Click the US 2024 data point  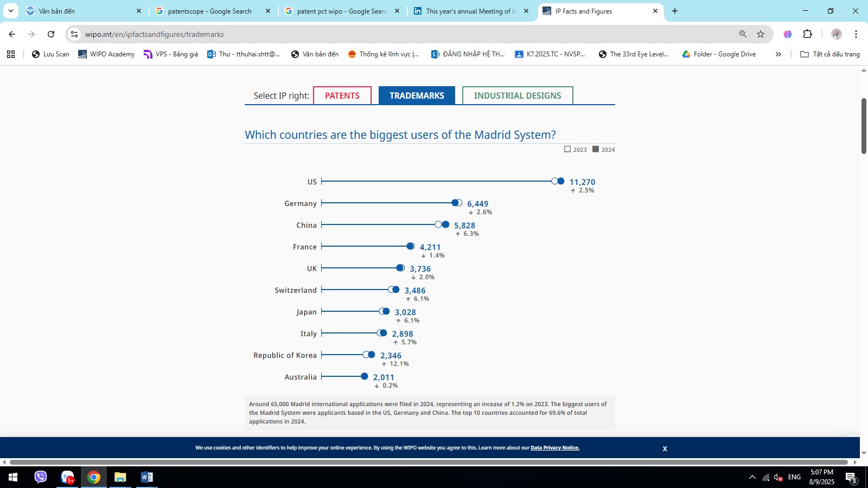point(561,181)
